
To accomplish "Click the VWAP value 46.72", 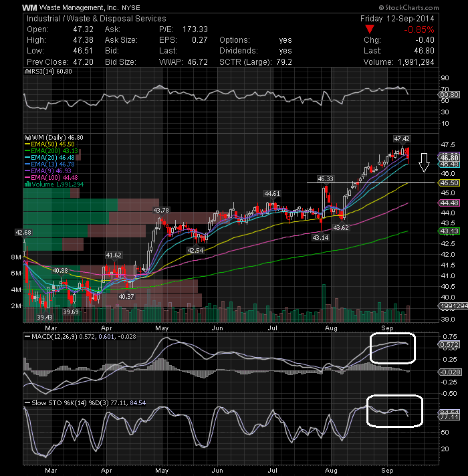I will tap(198, 62).
